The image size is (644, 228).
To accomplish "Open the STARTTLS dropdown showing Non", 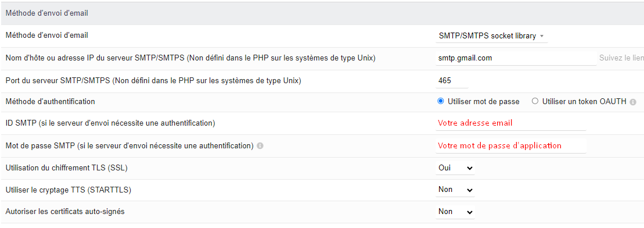I will (455, 190).
